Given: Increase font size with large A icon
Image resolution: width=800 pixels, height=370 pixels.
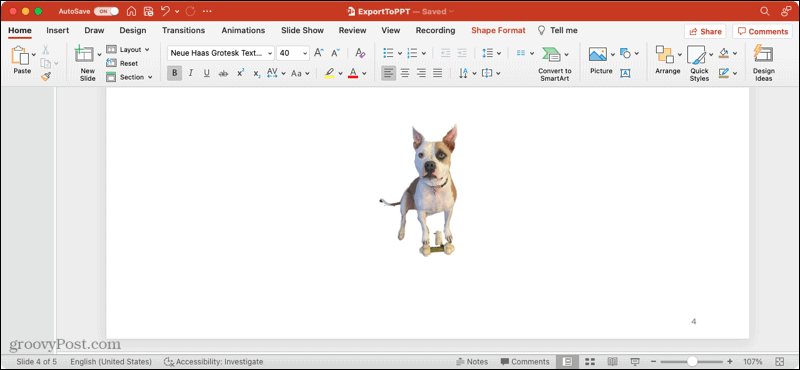Looking at the screenshot, I should click(318, 53).
